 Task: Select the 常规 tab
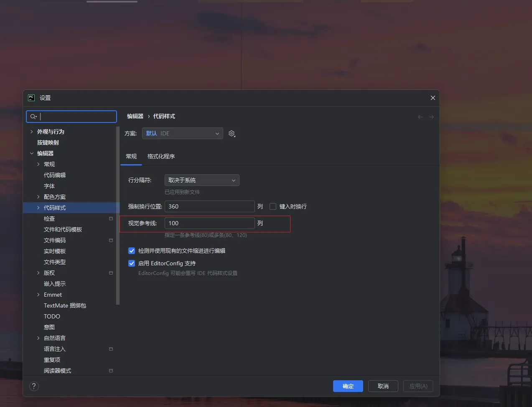131,156
